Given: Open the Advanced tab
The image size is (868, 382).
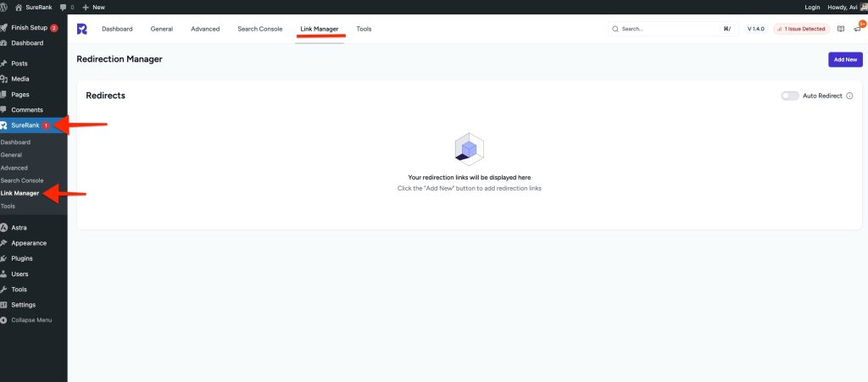Looking at the screenshot, I should tap(205, 29).
